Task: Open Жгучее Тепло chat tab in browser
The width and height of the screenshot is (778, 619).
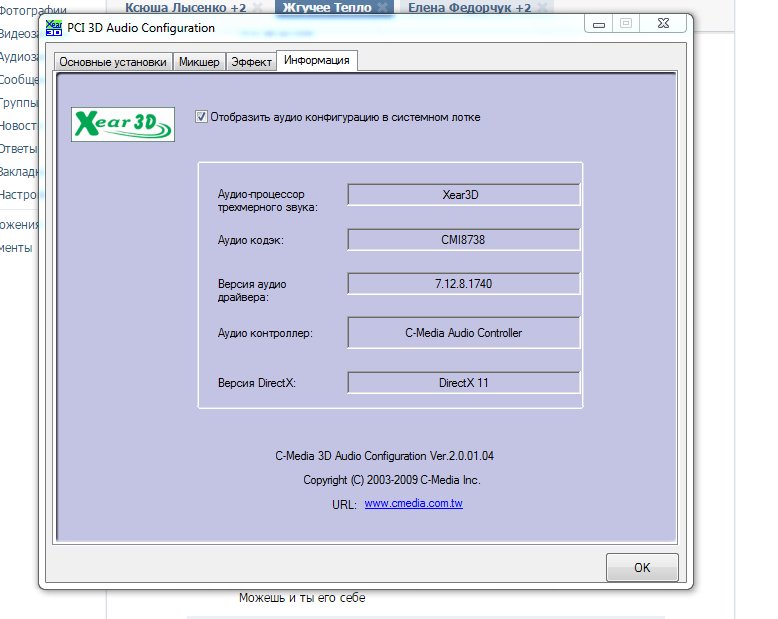Action: (x=326, y=7)
